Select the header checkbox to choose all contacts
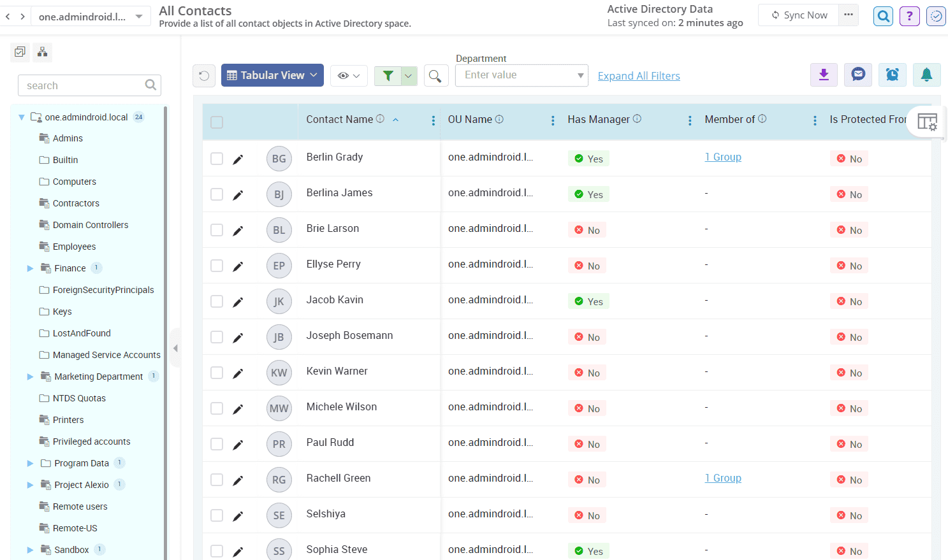This screenshot has width=948, height=560. (x=217, y=122)
